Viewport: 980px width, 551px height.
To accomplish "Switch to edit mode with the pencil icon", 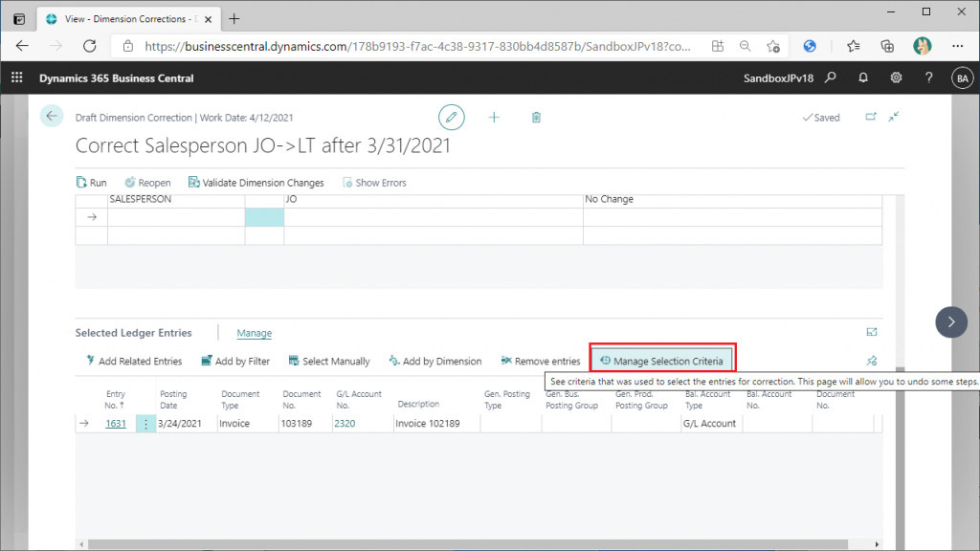I will tap(452, 118).
